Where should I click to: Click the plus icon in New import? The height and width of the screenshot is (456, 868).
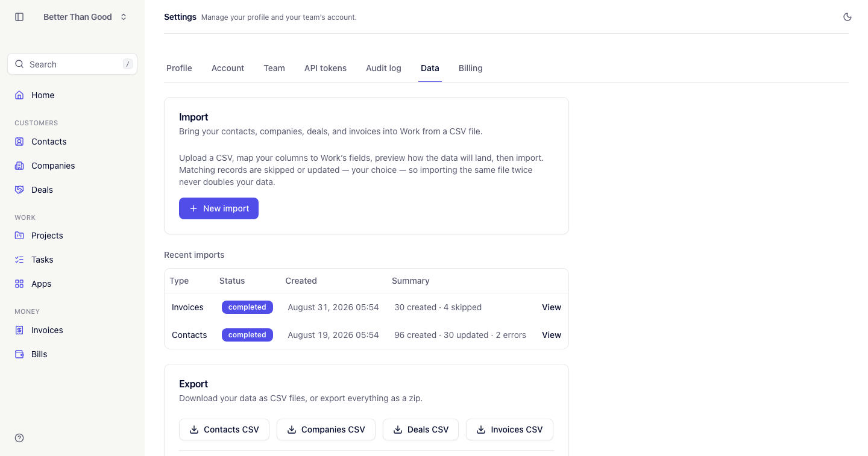click(193, 208)
